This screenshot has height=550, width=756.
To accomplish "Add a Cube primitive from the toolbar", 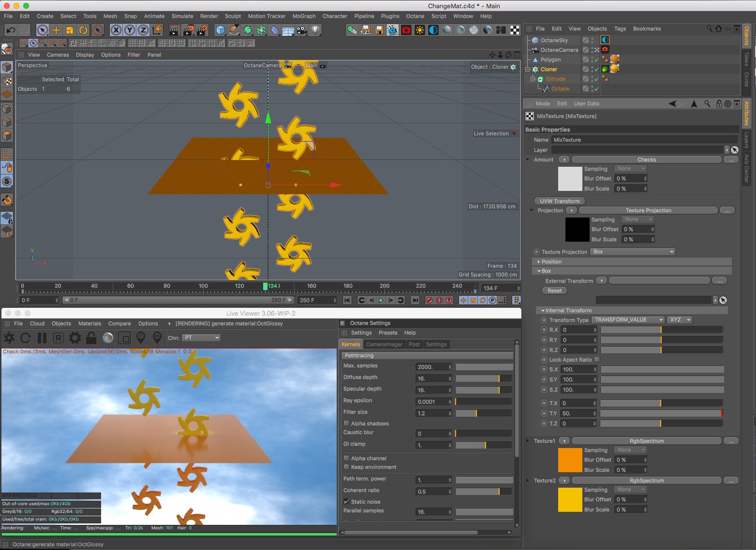I will click(221, 30).
